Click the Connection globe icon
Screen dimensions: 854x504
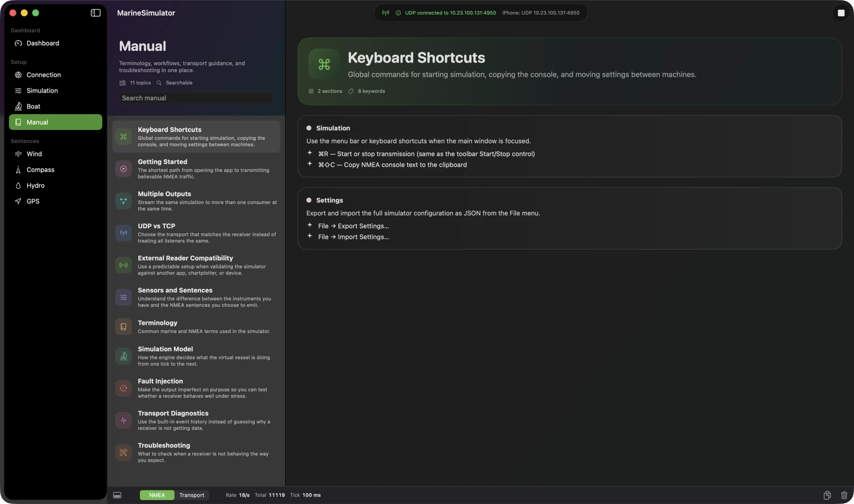click(18, 75)
